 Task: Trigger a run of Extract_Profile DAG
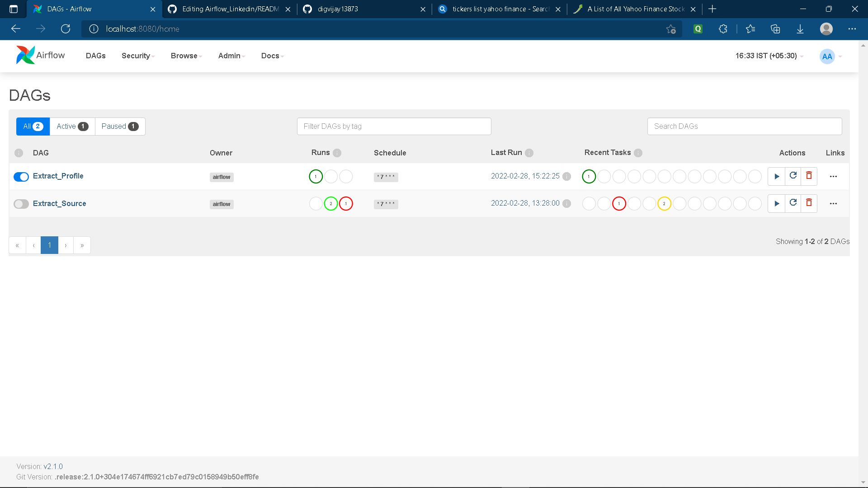tap(777, 176)
